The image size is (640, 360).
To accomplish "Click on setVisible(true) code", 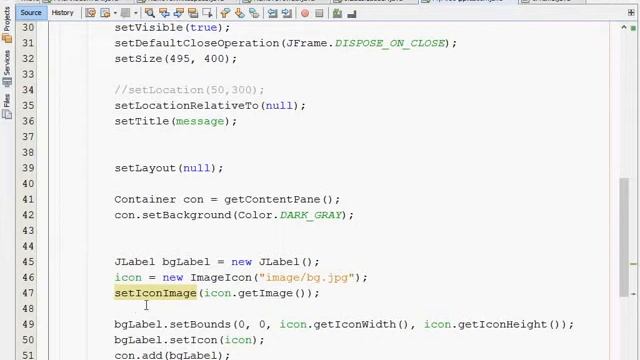I will tap(172, 27).
